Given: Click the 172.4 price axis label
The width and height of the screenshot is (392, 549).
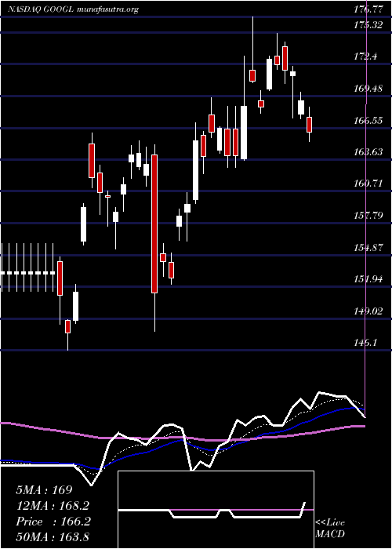Looking at the screenshot, I should pos(365,56).
